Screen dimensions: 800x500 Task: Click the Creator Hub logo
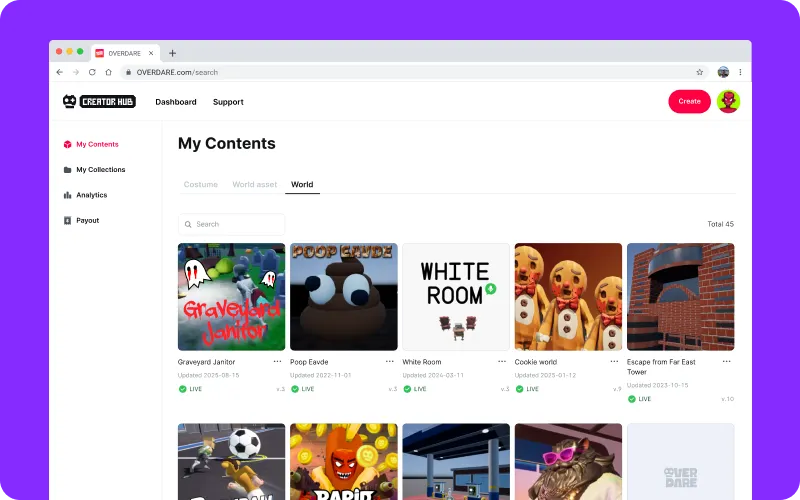click(x=99, y=102)
